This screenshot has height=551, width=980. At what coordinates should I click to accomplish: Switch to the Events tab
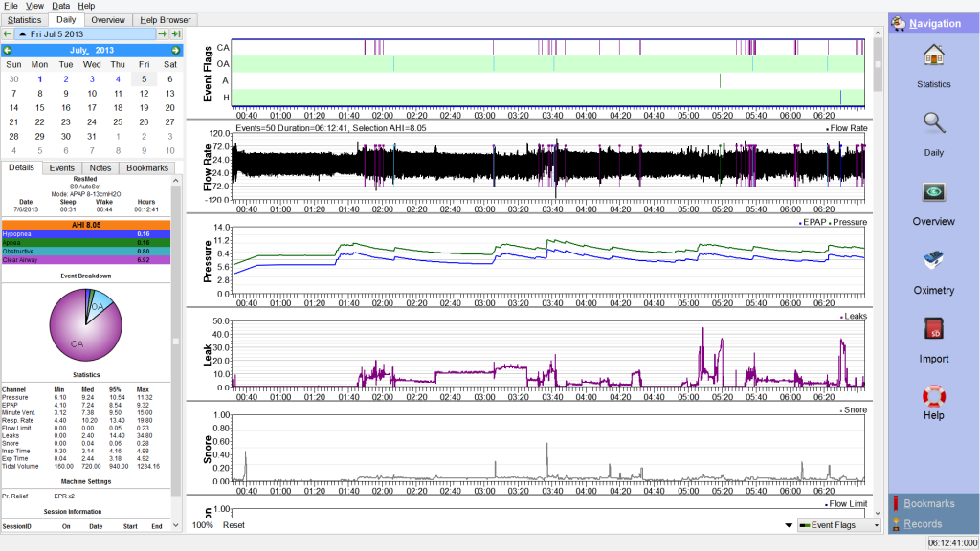coord(62,167)
